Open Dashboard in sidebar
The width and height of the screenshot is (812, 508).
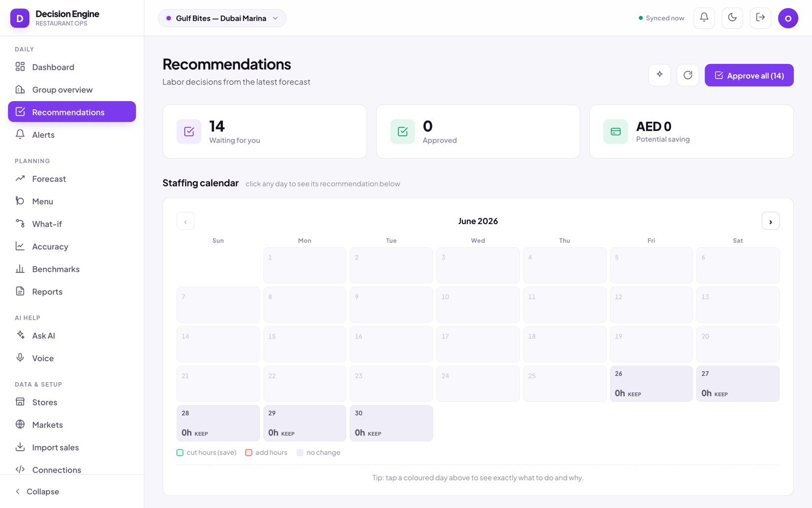pos(72,67)
